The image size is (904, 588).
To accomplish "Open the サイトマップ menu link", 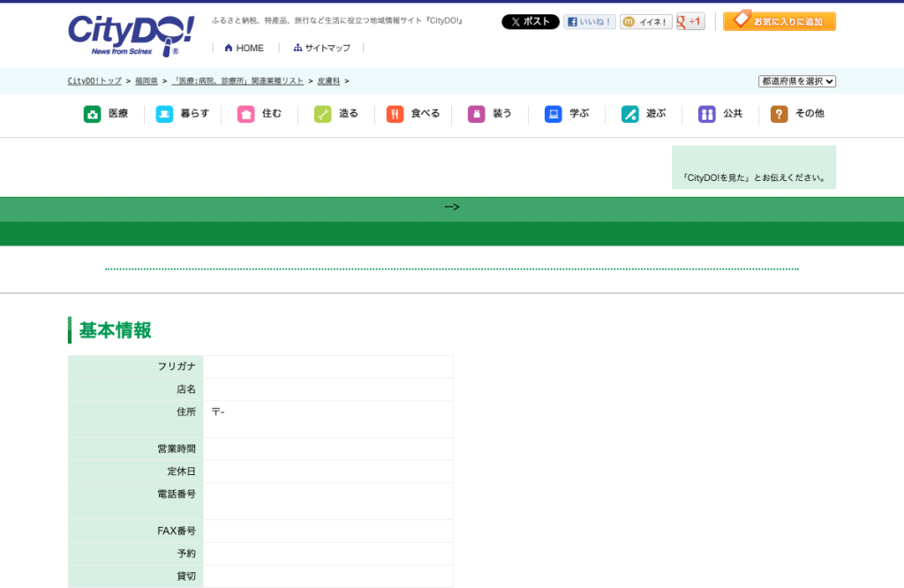I will pyautogui.click(x=328, y=48).
